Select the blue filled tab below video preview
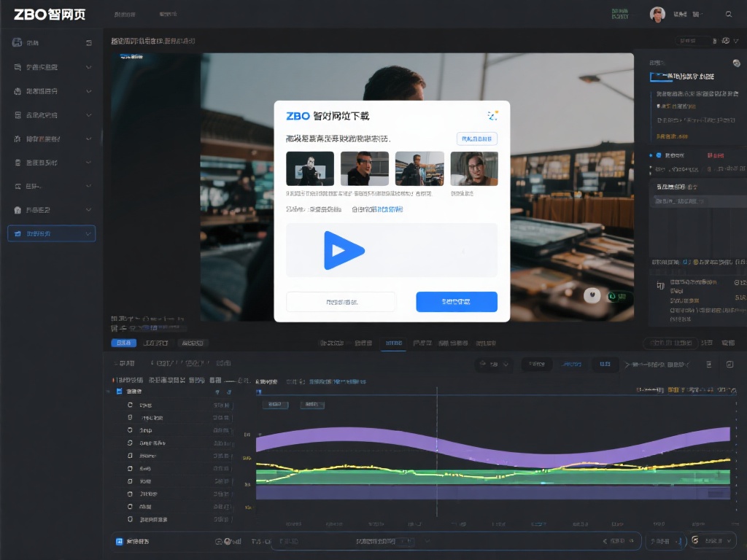This screenshot has height=560, width=747. 123,343
